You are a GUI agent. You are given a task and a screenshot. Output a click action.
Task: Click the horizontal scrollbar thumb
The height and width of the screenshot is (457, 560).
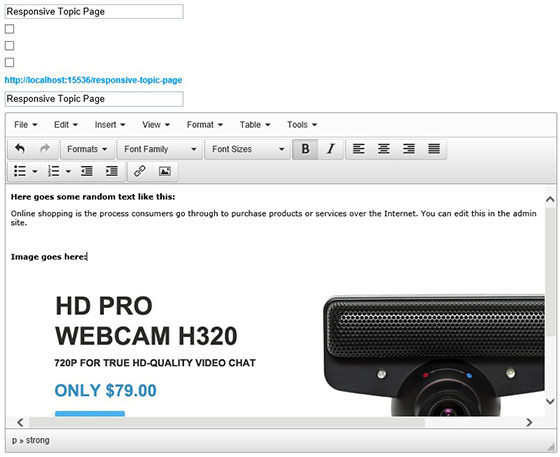pyautogui.click(x=227, y=422)
